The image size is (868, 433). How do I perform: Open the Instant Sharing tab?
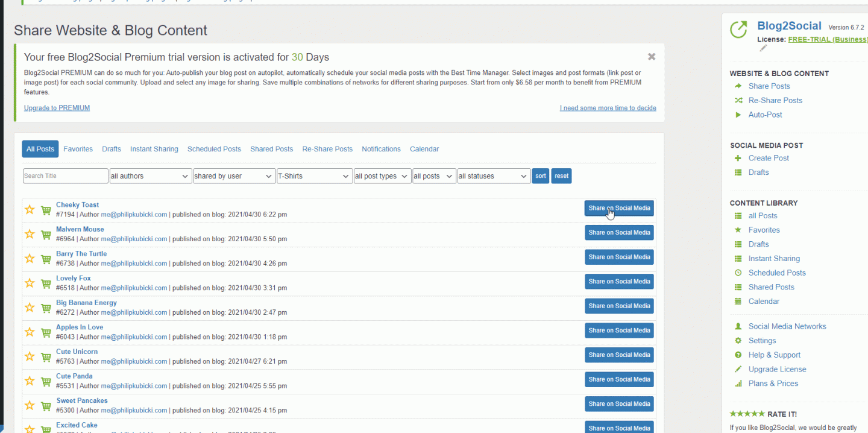(x=154, y=149)
